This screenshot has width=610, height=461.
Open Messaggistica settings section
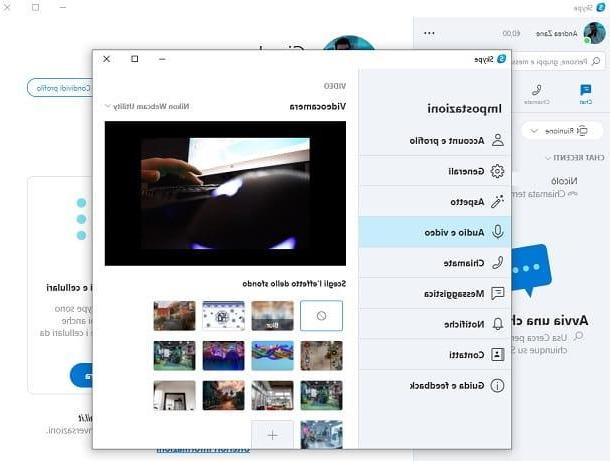click(x=435, y=293)
